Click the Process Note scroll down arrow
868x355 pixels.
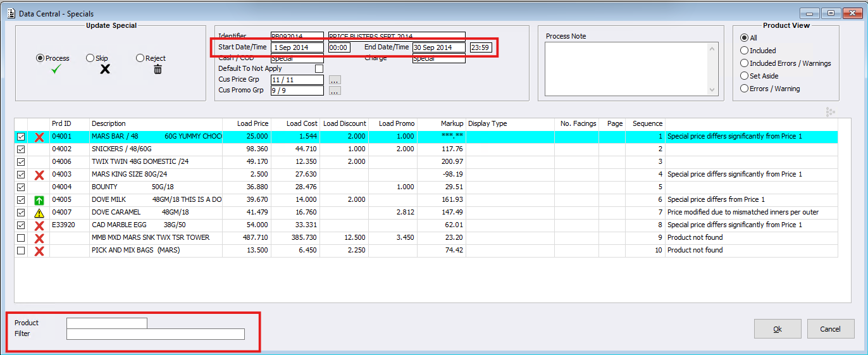point(713,90)
